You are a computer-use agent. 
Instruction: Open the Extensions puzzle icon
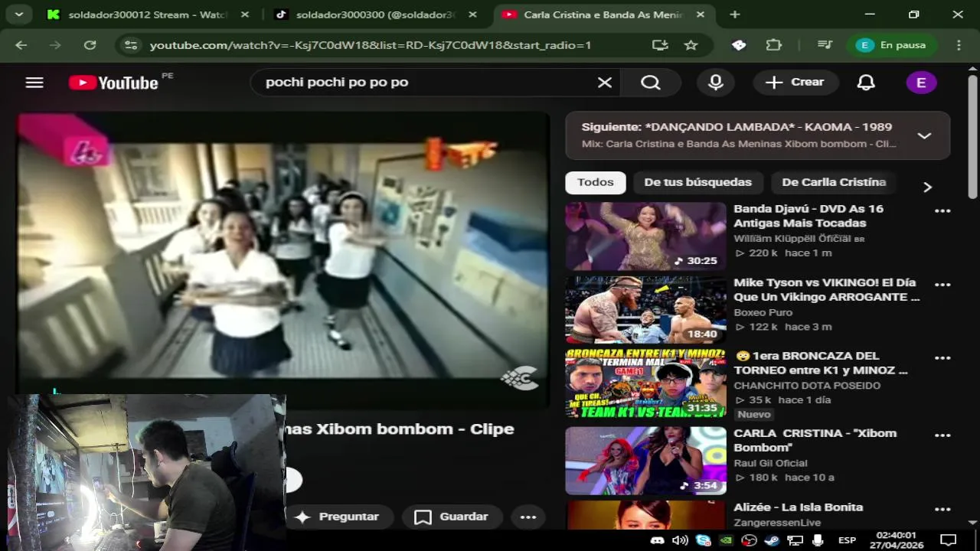click(773, 45)
